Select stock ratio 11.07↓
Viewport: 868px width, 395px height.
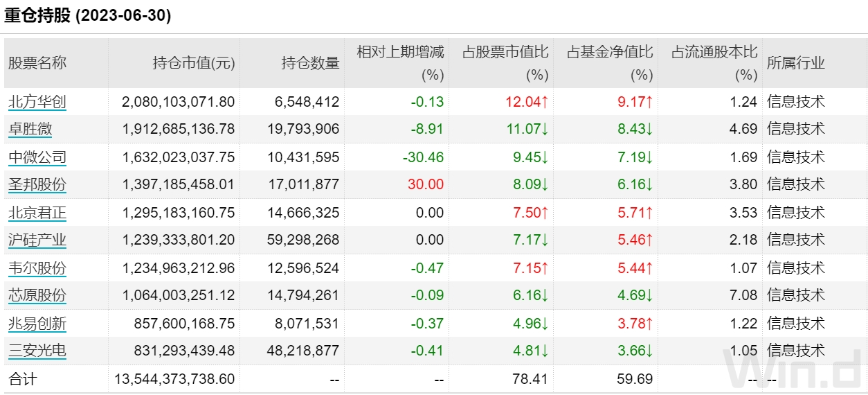(527, 129)
